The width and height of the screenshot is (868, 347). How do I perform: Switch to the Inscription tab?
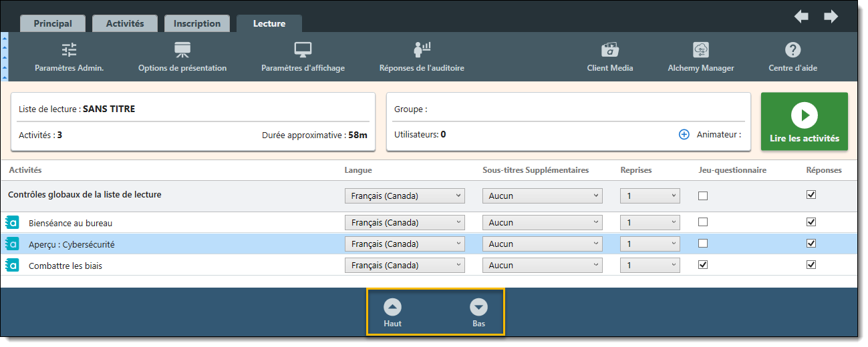coord(196,23)
